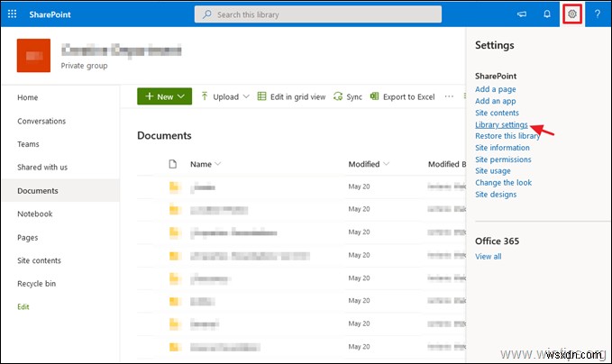Open the notifications bell icon
This screenshot has height=364, width=612.
(547, 14)
